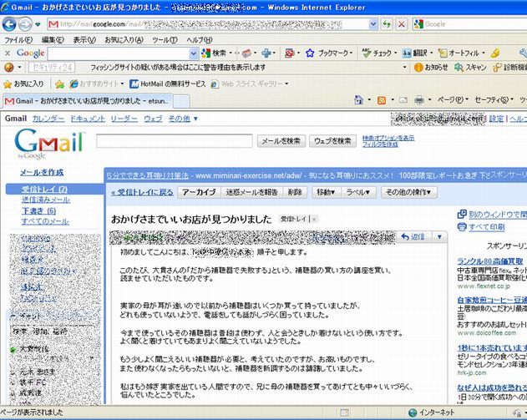Viewport: 527px width, 420px height.
Task: Open the カレンダー link
Action: pos(48,119)
